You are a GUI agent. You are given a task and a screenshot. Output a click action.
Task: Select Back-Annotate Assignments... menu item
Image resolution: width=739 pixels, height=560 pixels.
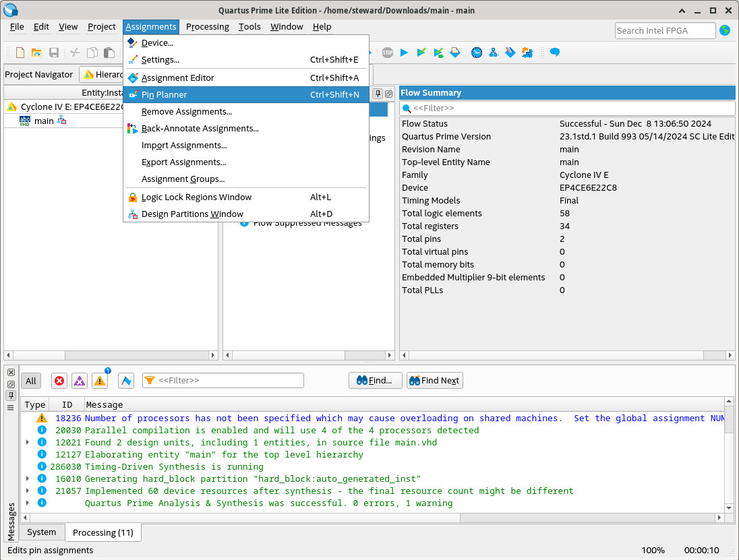245,129
